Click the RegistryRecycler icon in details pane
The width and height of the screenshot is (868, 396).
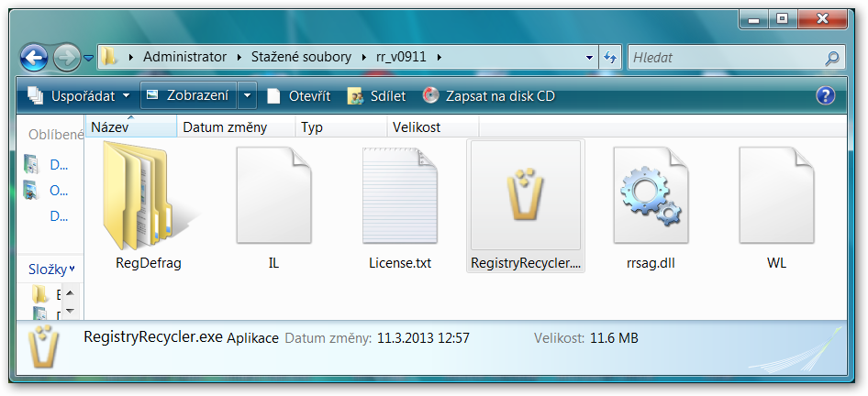(43, 348)
